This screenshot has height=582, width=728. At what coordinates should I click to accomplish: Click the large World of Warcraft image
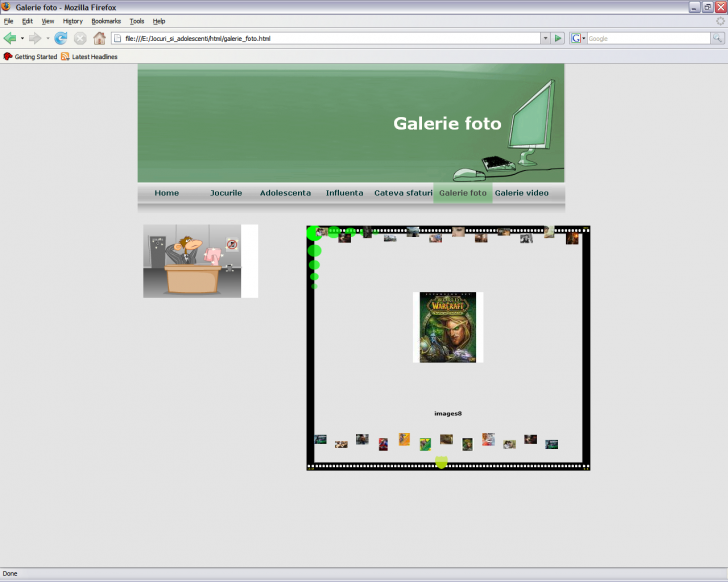[x=448, y=327]
